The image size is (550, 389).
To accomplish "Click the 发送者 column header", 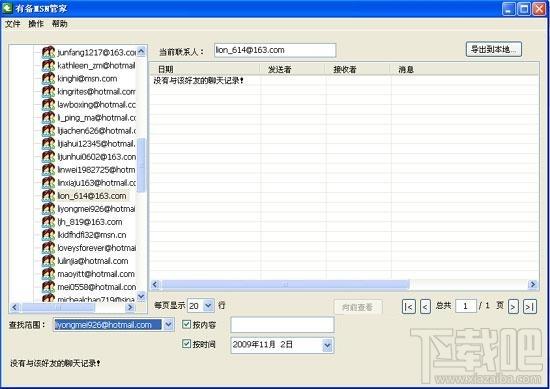I will pos(292,69).
